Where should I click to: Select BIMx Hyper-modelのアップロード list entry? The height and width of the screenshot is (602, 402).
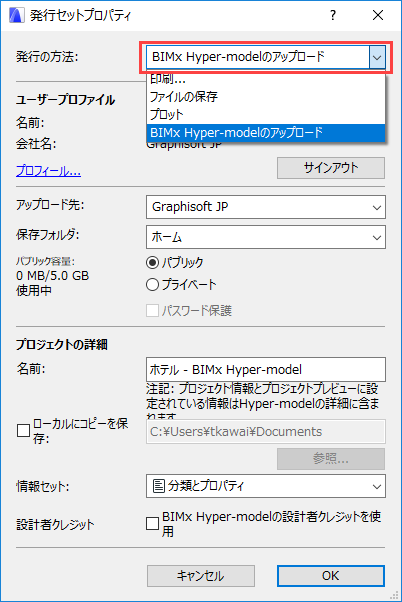(266, 133)
